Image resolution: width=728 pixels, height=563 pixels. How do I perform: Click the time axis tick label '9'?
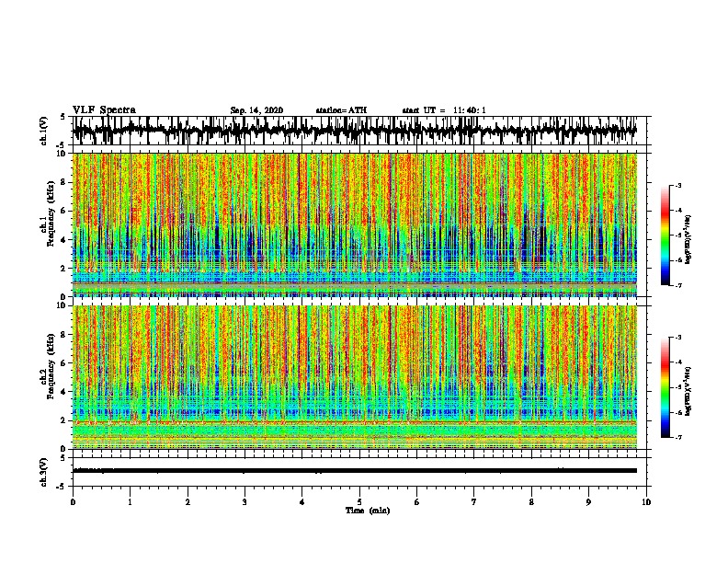coord(588,502)
